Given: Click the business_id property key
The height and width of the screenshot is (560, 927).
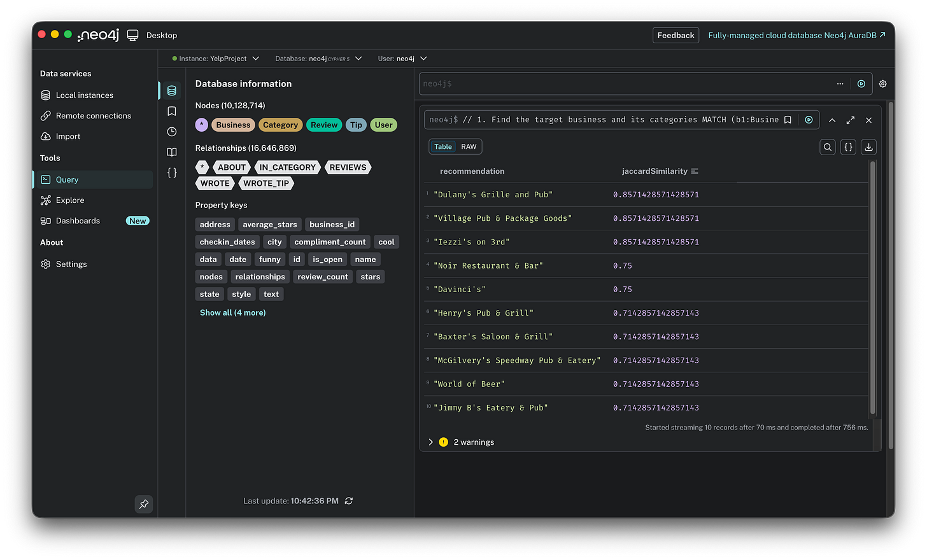Looking at the screenshot, I should click(x=332, y=225).
